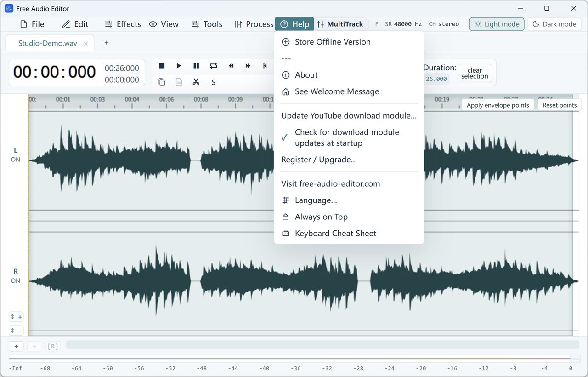
Task: Click the [R] reset zoom button
Action: click(53, 347)
